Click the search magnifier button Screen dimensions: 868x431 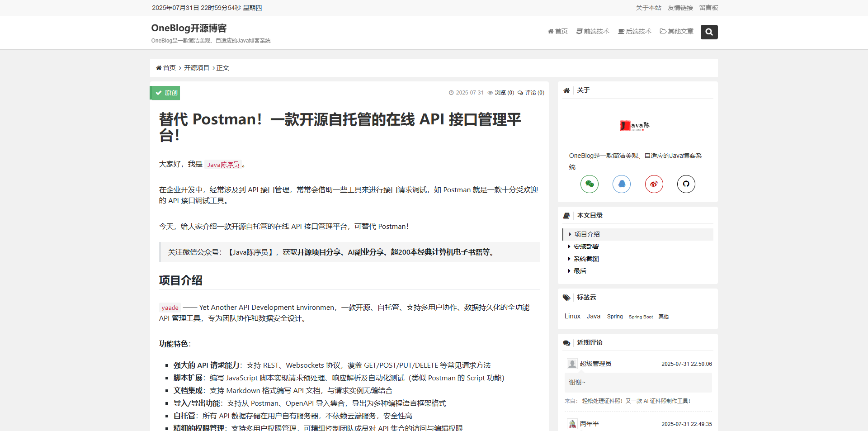click(x=709, y=32)
